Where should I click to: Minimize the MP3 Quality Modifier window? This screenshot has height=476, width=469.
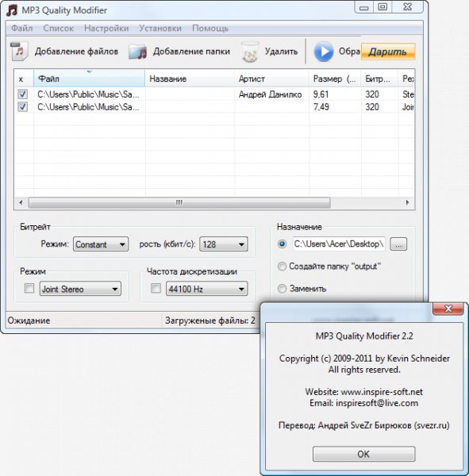pyautogui.click(x=364, y=7)
